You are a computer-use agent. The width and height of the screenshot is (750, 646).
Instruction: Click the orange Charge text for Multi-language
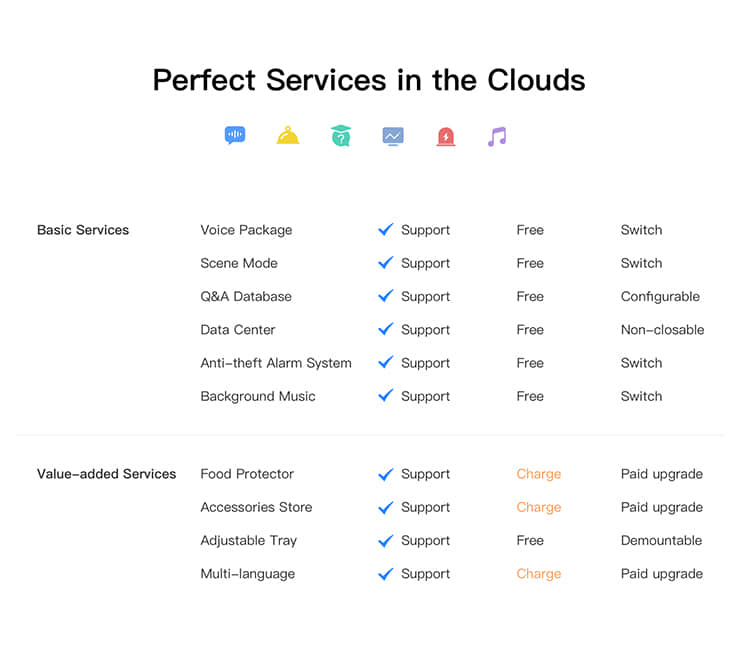click(x=539, y=573)
